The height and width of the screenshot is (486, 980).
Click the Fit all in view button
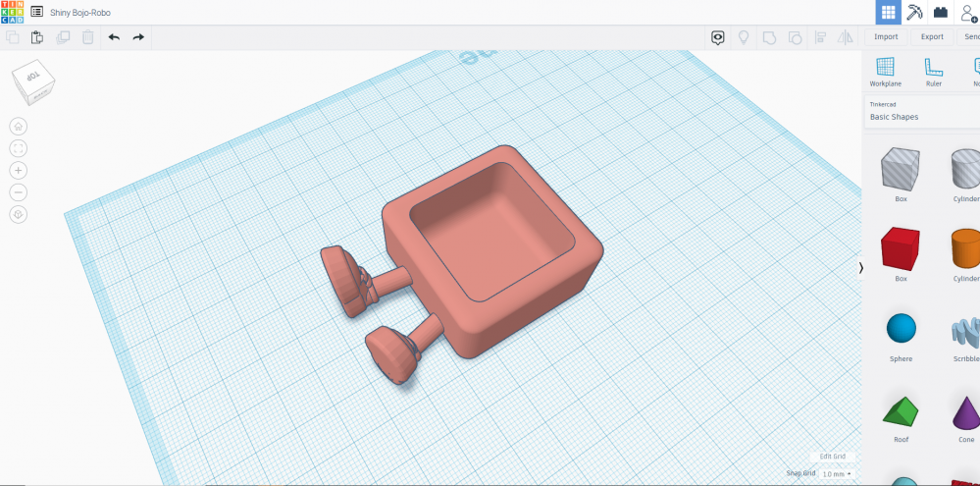tap(18, 148)
